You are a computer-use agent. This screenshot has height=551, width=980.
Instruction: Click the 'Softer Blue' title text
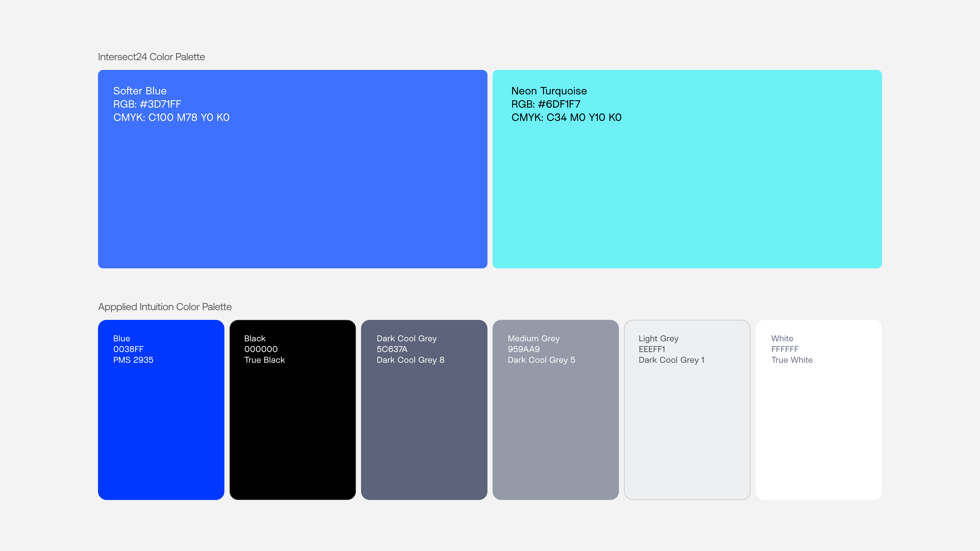(x=140, y=91)
